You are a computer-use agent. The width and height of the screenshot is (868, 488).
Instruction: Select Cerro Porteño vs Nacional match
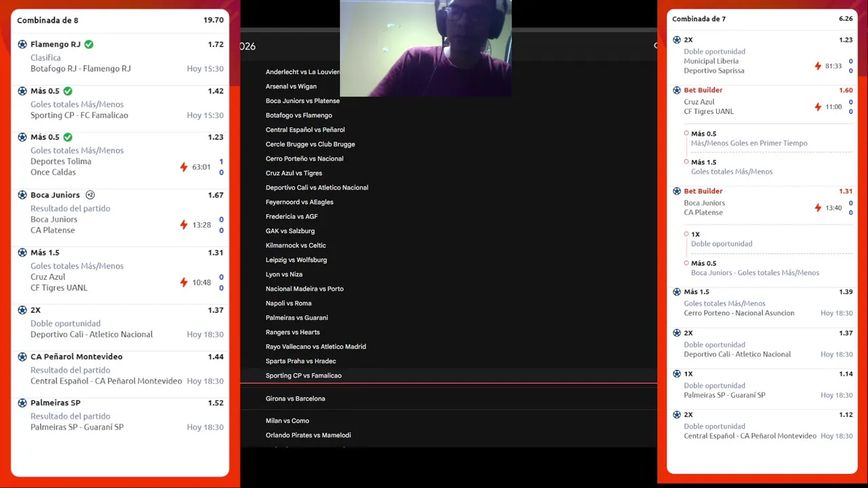tap(304, 159)
